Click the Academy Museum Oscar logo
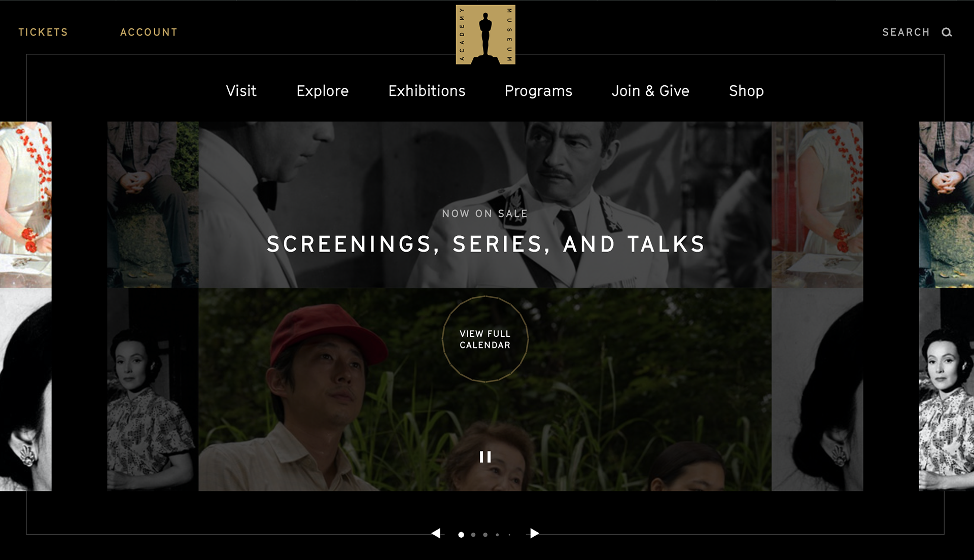Image resolution: width=974 pixels, height=560 pixels. (485, 34)
